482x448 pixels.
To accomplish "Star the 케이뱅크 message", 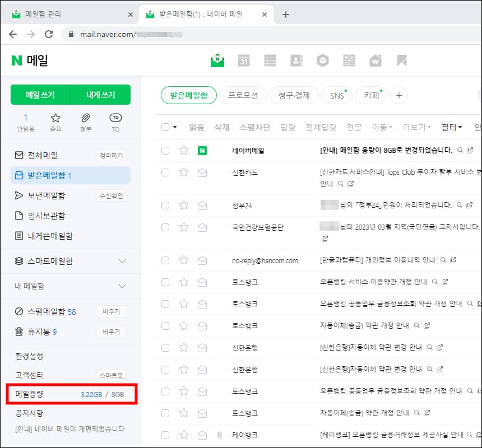I will point(184,435).
